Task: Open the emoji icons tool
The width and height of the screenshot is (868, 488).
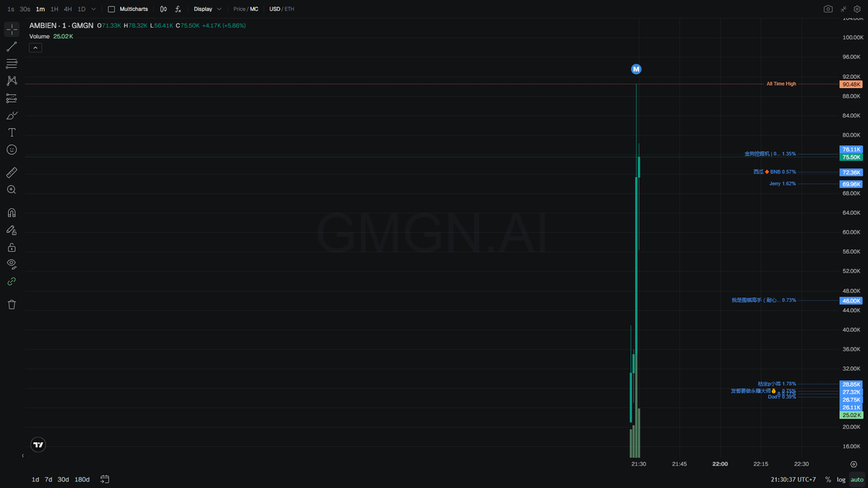Action: point(12,150)
